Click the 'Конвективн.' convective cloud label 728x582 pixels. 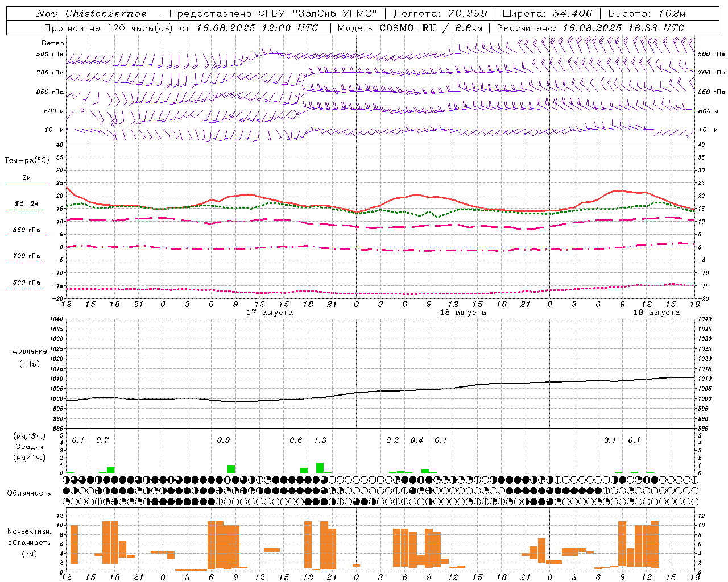29,531
